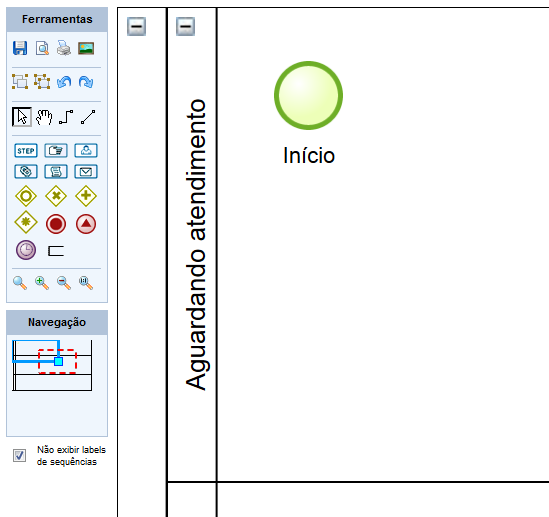Undo the last action with the blue arrow

pyautogui.click(x=64, y=82)
